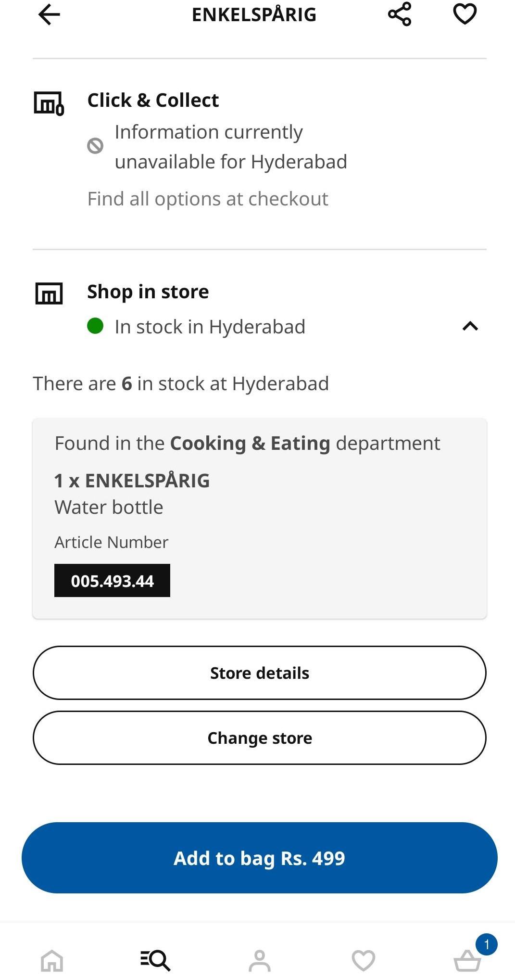Screen dimensions: 515x980
Task: Open the shopping bag with 1 item
Action: pyautogui.click(x=467, y=960)
